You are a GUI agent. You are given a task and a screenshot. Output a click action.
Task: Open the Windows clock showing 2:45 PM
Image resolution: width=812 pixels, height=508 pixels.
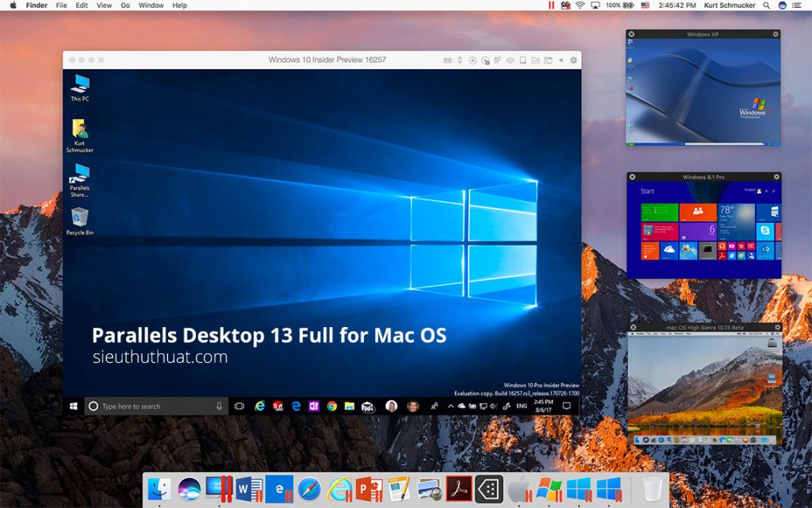click(x=543, y=406)
